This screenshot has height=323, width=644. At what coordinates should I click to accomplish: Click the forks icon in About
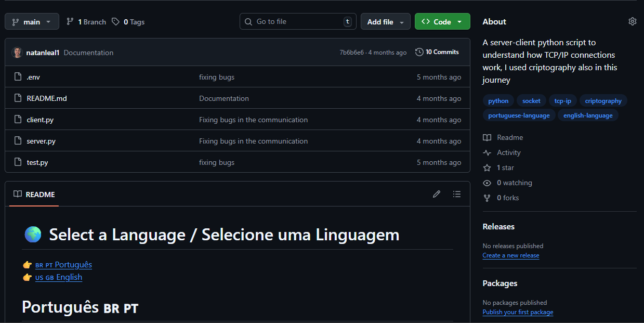tap(487, 198)
